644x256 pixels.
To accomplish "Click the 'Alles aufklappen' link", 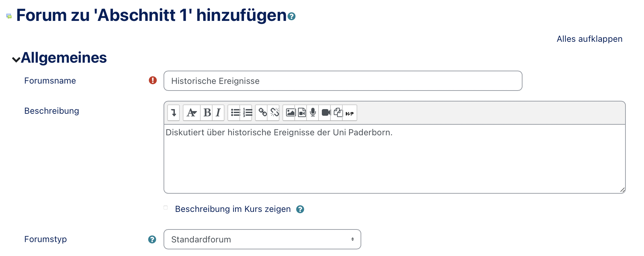I will tap(589, 39).
